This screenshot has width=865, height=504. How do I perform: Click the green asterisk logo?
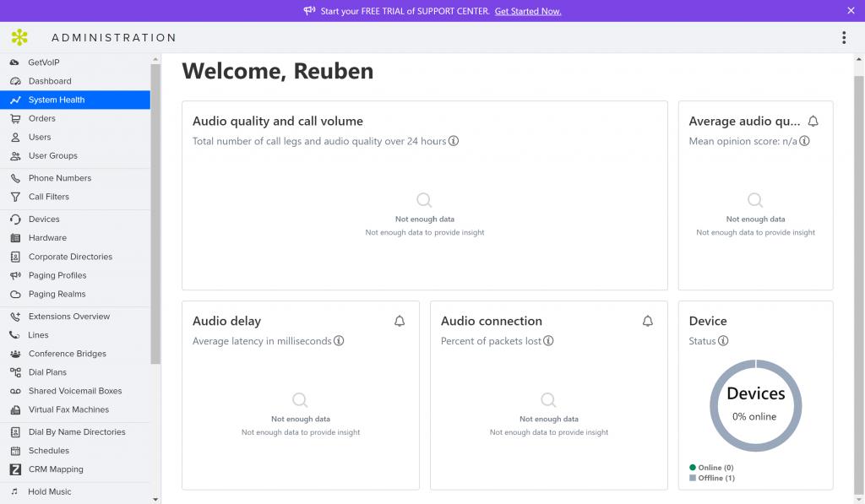19,37
